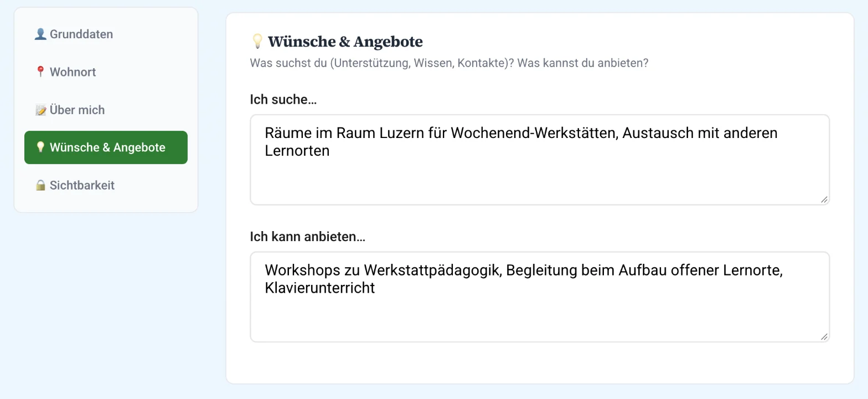
Task: Click the subtitle starting "Was suchst du"
Action: (449, 63)
